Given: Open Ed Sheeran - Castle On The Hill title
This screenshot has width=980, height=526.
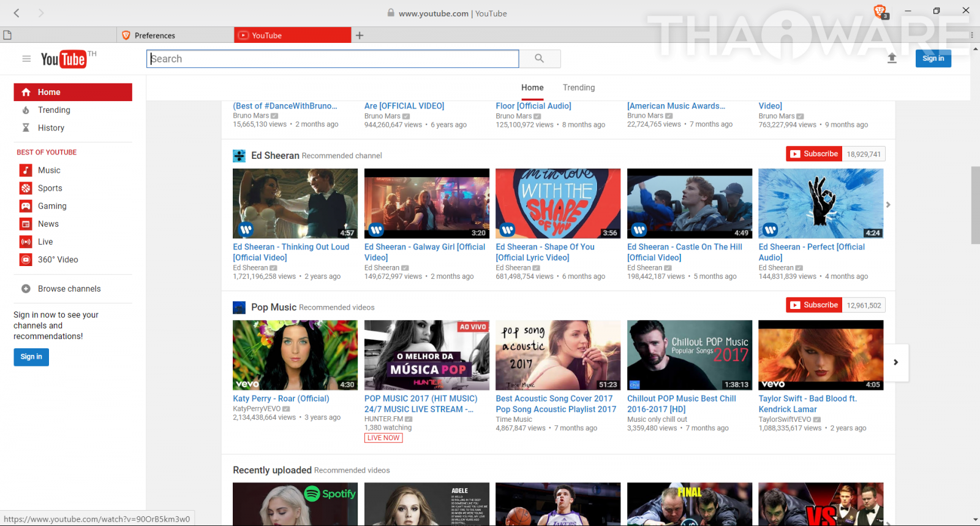Looking at the screenshot, I should (x=685, y=252).
